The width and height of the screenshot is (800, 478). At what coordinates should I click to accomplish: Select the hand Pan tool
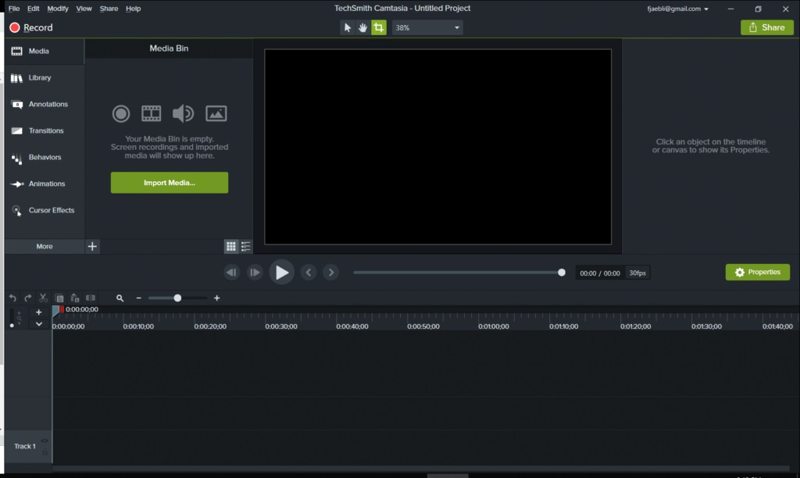click(363, 28)
